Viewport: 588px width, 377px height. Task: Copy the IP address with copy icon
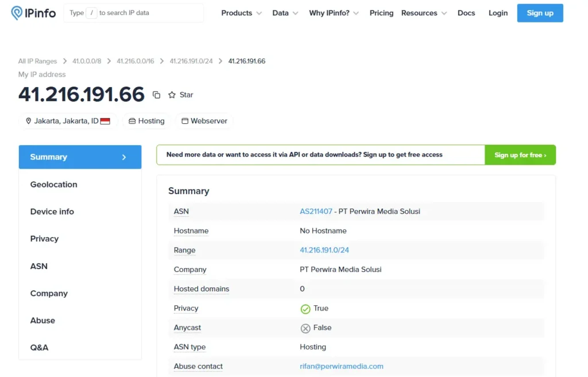156,95
